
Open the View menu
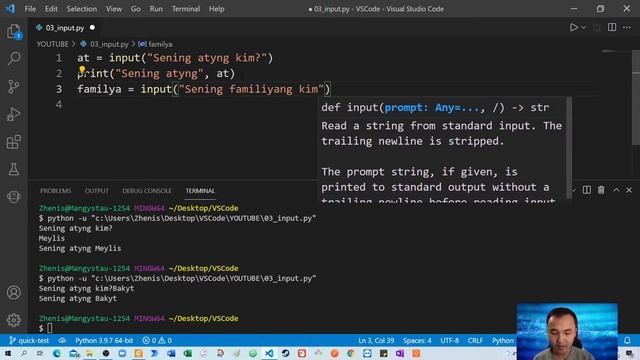coord(113,9)
